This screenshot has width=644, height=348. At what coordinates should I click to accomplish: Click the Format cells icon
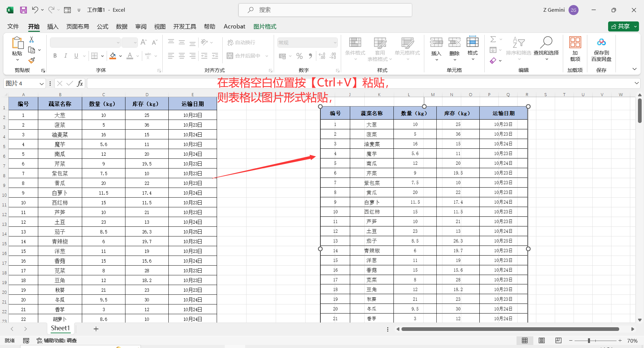click(x=473, y=42)
